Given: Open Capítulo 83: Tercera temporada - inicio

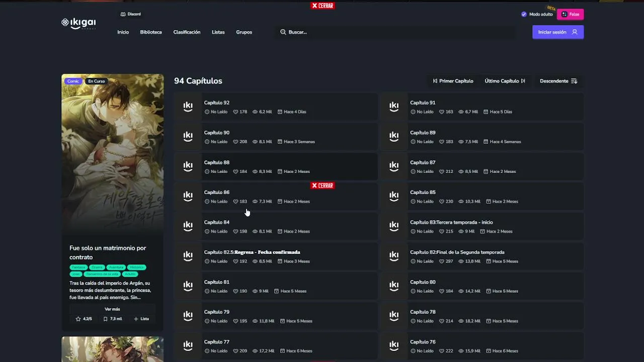Looking at the screenshot, I should 482,226.
